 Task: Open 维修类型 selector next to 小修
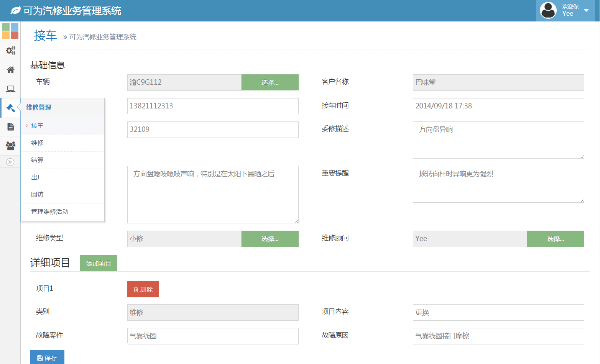pyautogui.click(x=270, y=239)
